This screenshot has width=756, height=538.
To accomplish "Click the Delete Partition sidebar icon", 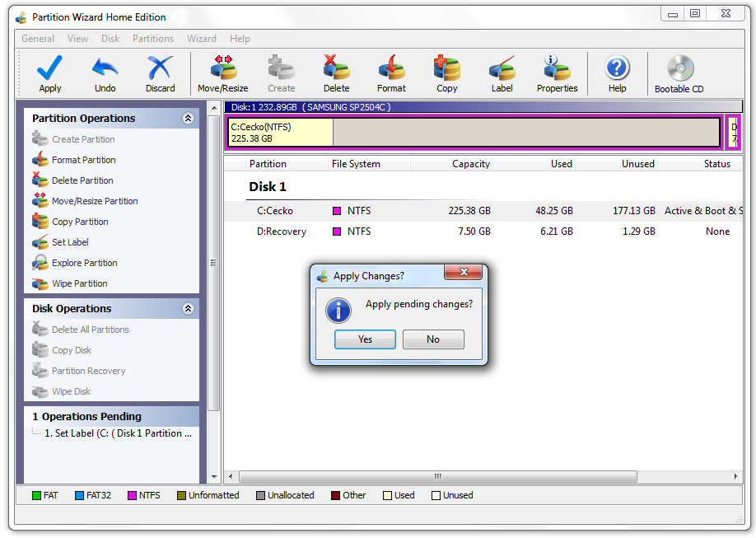I will [40, 180].
